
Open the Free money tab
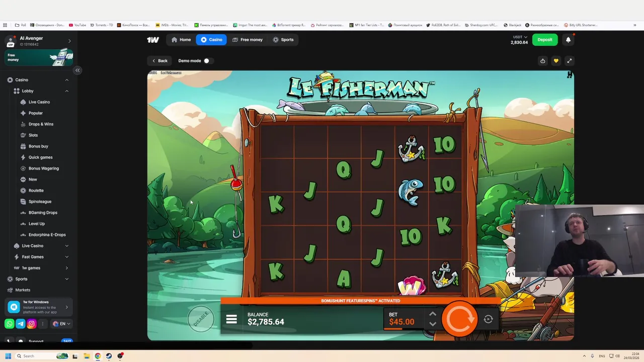[247, 40]
